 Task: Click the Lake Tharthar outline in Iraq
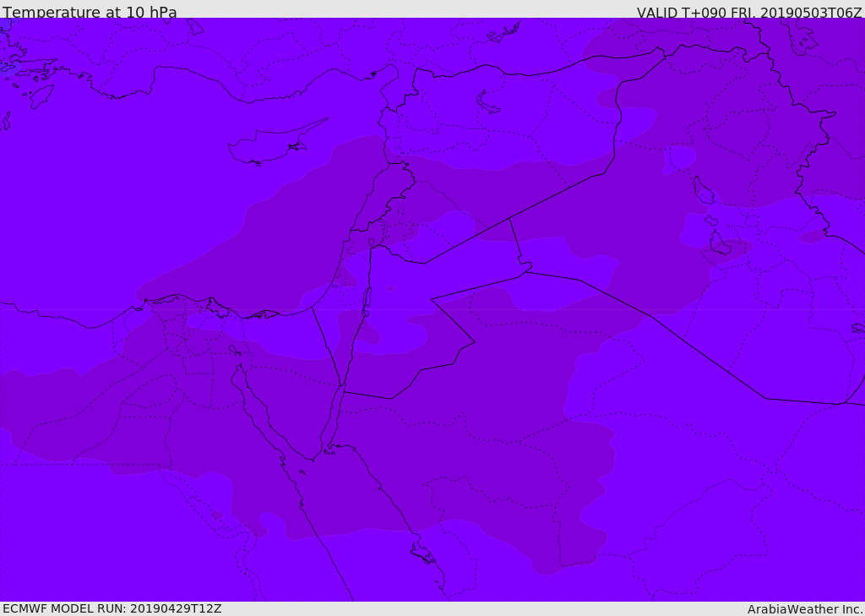click(x=704, y=189)
